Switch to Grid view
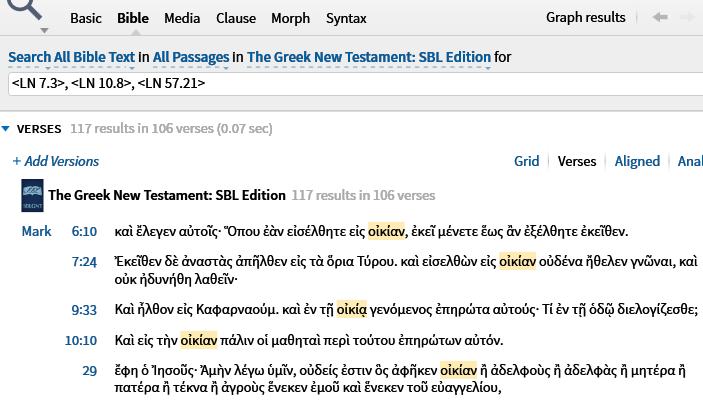Image resolution: width=703 pixels, height=400 pixels. 526,161
